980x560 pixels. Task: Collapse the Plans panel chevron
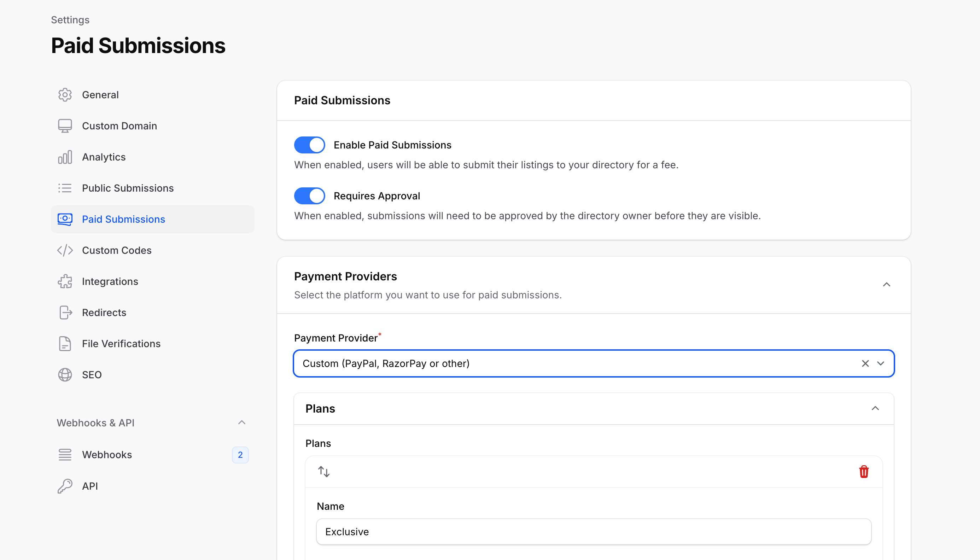[x=875, y=408]
